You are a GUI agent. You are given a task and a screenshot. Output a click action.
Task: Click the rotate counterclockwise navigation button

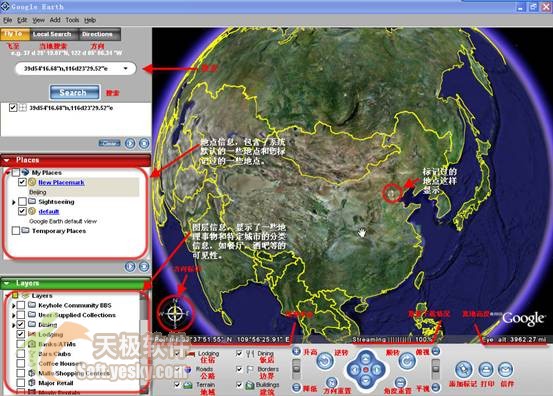tap(324, 361)
